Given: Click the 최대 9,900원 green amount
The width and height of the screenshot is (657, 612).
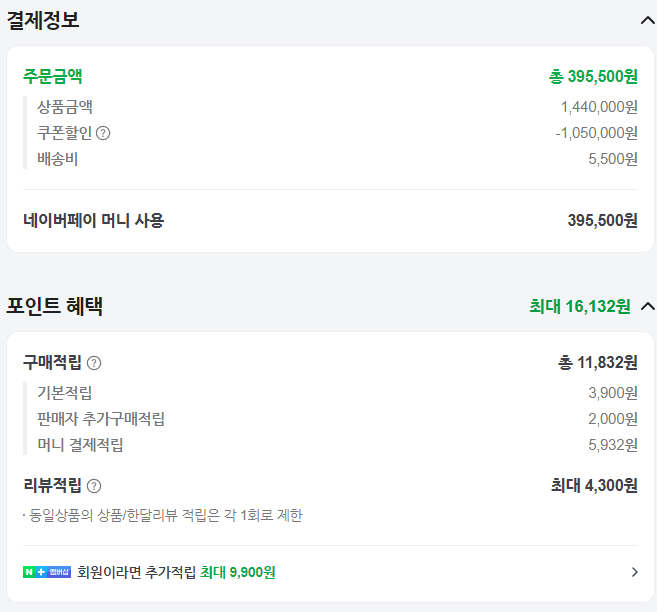Looking at the screenshot, I should point(238,572).
